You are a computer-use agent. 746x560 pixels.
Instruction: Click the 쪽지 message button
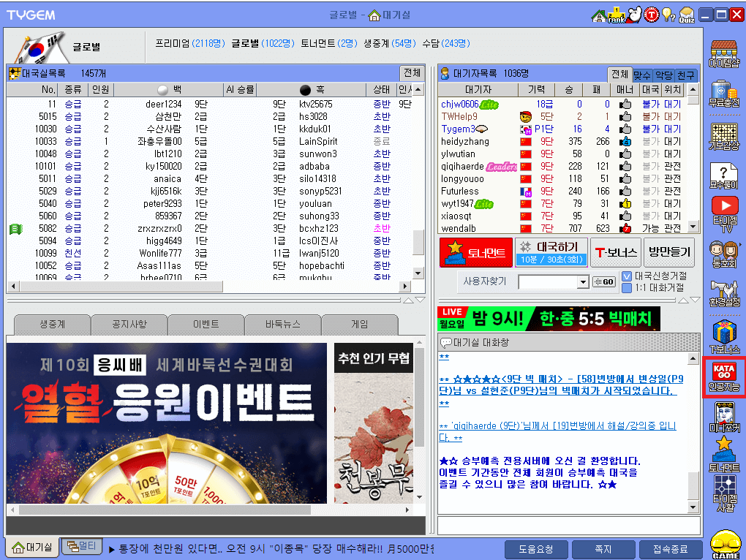coord(603,550)
